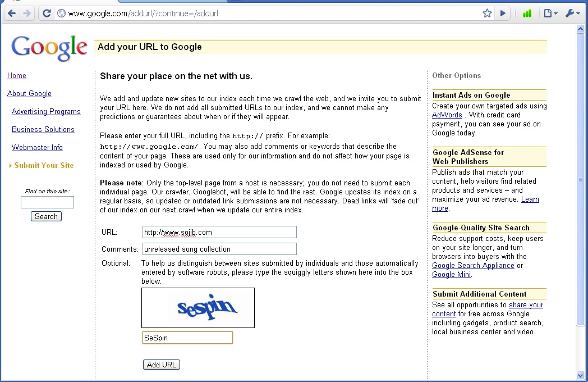This screenshot has height=382, width=588.
Task: Focus the address bar URL text
Action: coord(143,13)
